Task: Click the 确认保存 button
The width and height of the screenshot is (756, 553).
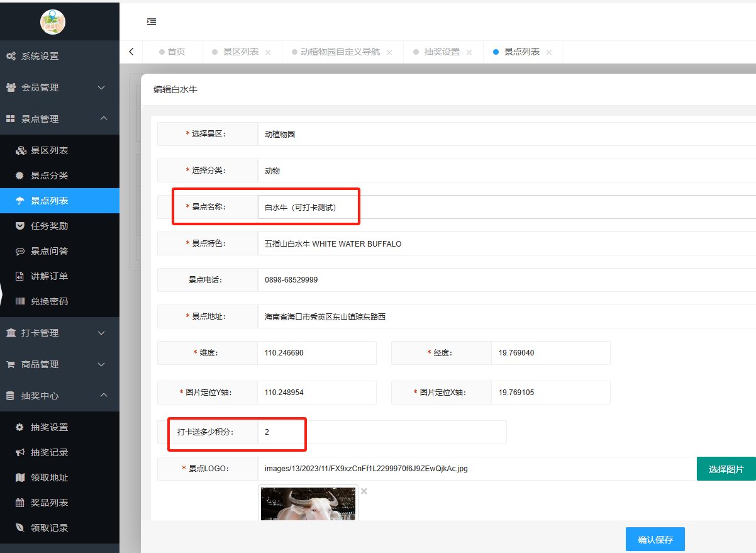Action: tap(655, 539)
